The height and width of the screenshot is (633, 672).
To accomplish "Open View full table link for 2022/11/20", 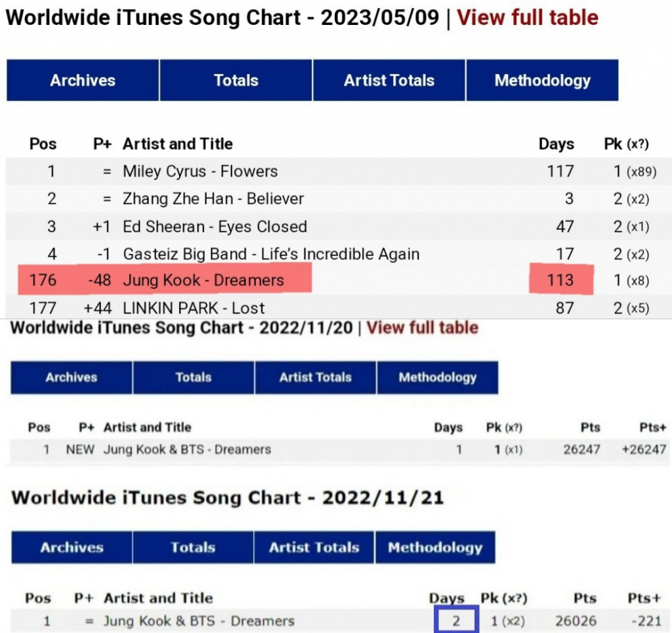I will point(422,328).
